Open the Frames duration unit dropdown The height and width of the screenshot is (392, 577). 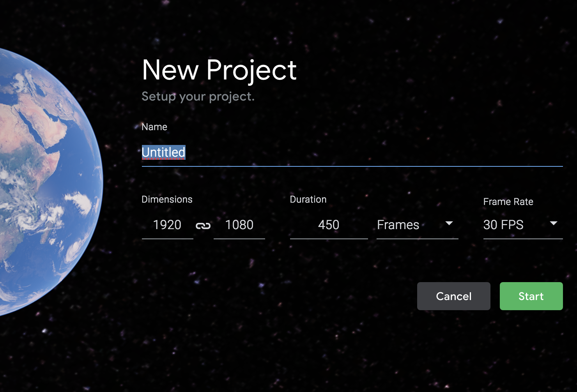417,225
